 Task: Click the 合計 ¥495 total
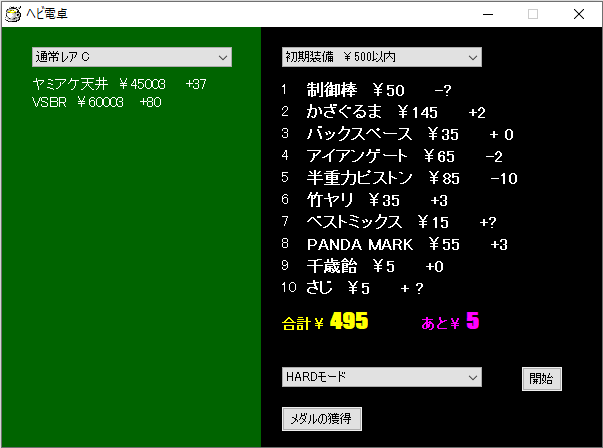[325, 321]
